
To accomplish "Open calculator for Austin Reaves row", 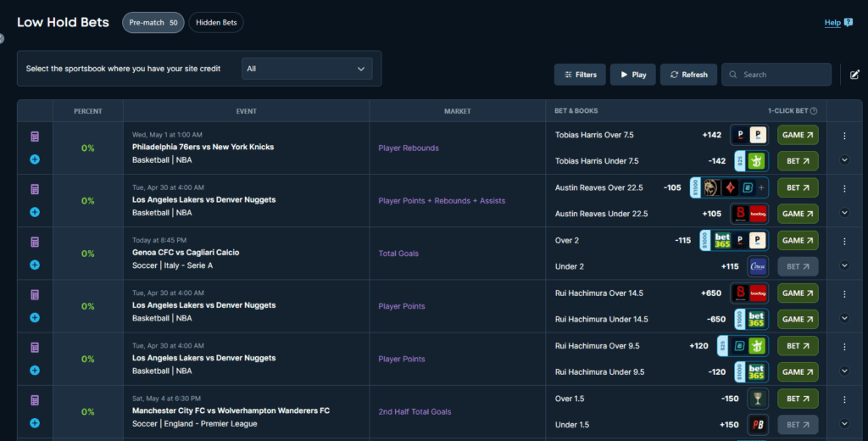I will click(x=35, y=189).
